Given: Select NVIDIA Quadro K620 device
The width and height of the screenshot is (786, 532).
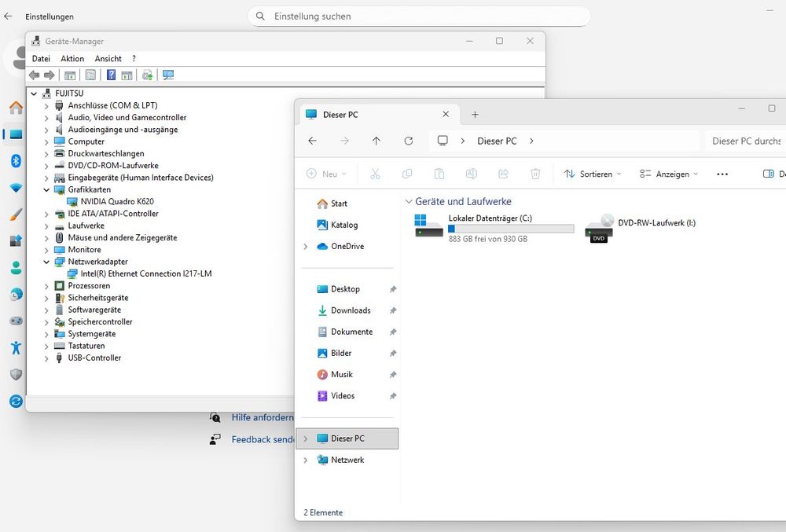Looking at the screenshot, I should [x=116, y=201].
